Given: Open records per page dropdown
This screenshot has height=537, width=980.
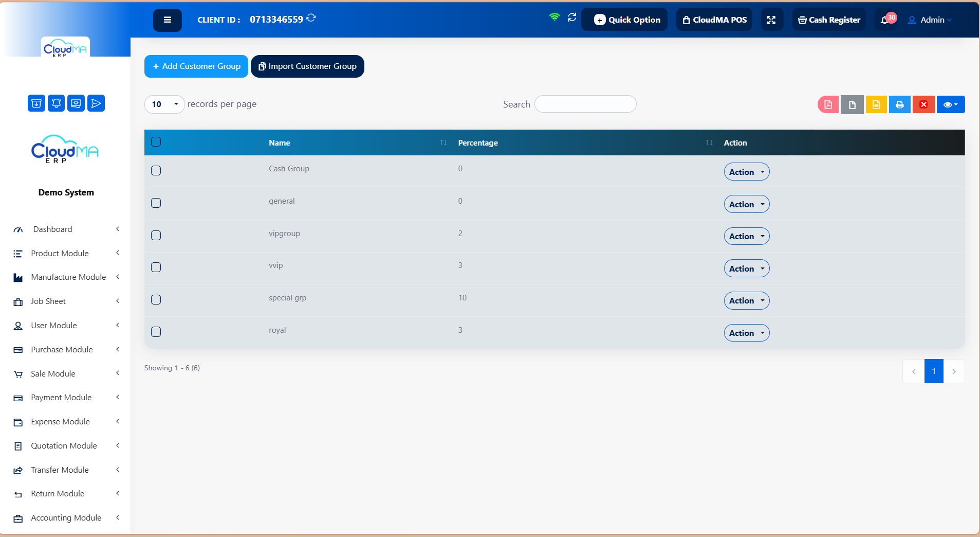Looking at the screenshot, I should coord(164,104).
